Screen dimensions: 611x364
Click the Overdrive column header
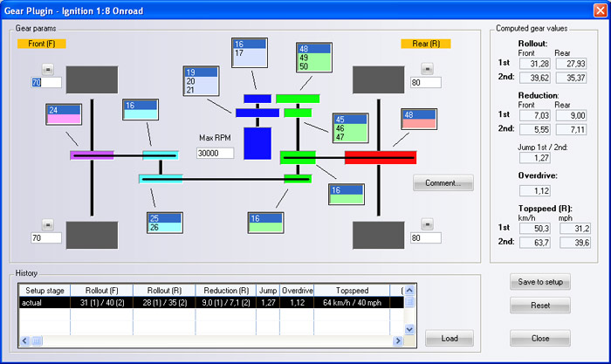(x=297, y=291)
